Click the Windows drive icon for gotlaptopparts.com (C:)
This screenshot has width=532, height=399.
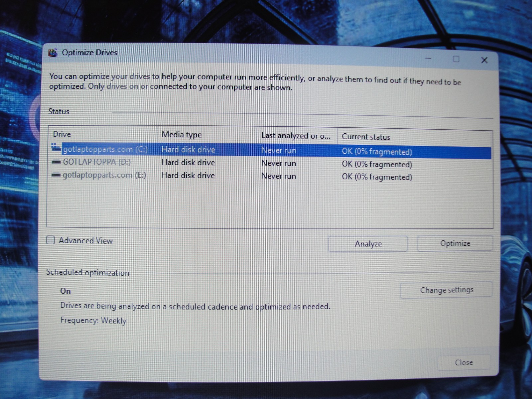56,147
